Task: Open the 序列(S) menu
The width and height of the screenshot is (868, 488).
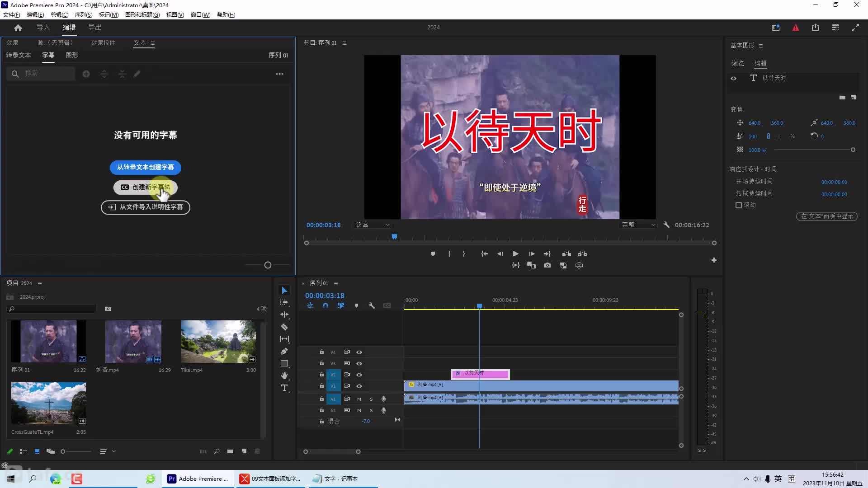Action: point(84,15)
